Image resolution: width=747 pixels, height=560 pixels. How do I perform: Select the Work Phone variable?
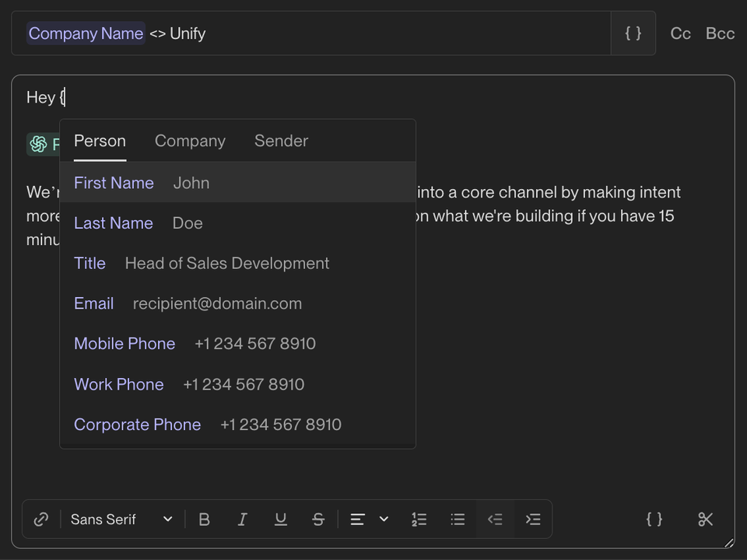pos(238,384)
